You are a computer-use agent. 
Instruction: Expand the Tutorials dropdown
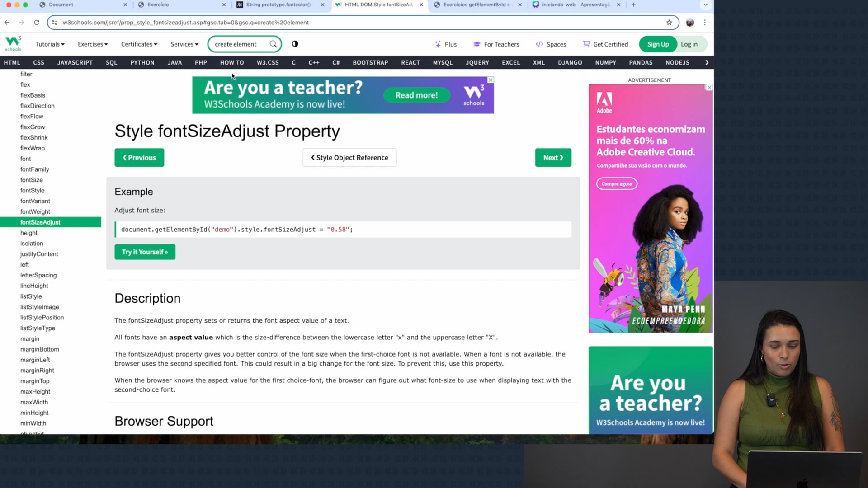point(50,44)
